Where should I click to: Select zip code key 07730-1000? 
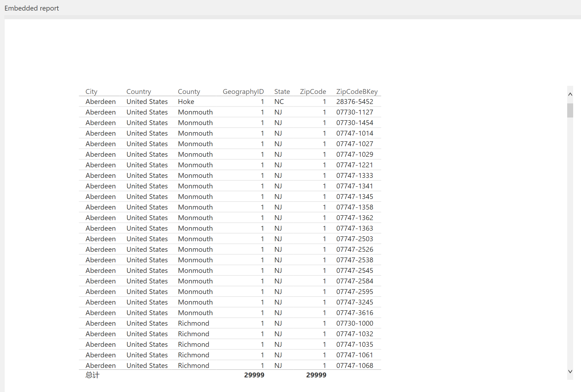354,323
